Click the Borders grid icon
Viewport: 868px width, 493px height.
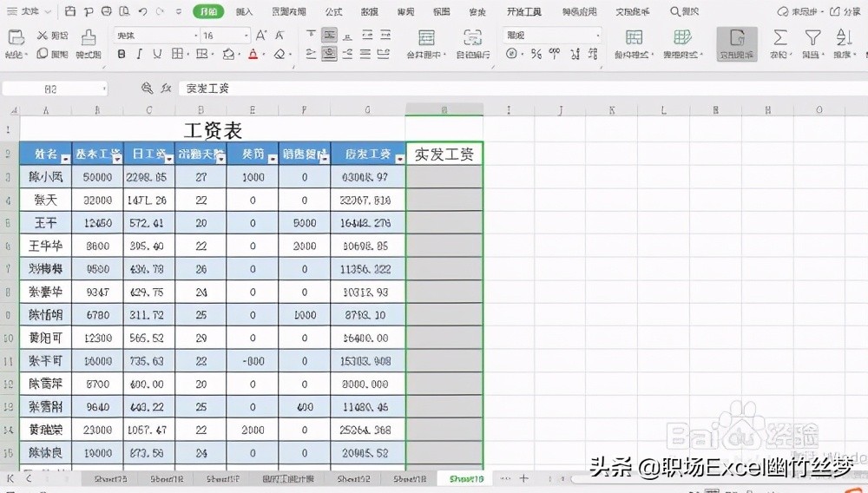pos(177,54)
